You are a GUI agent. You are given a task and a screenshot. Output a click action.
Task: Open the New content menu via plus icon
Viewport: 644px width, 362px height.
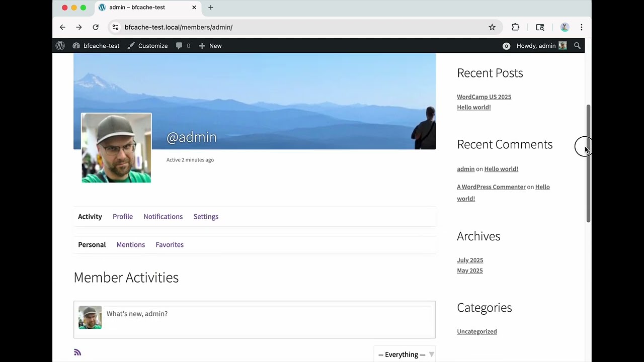pyautogui.click(x=203, y=46)
